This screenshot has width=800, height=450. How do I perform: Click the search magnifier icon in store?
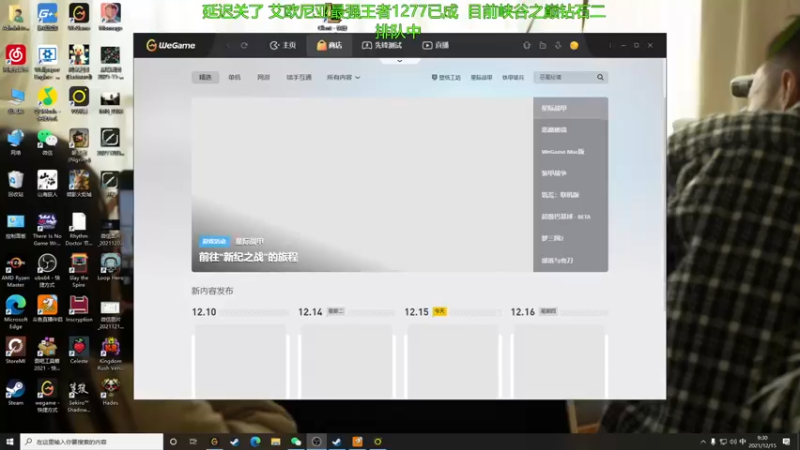601,77
